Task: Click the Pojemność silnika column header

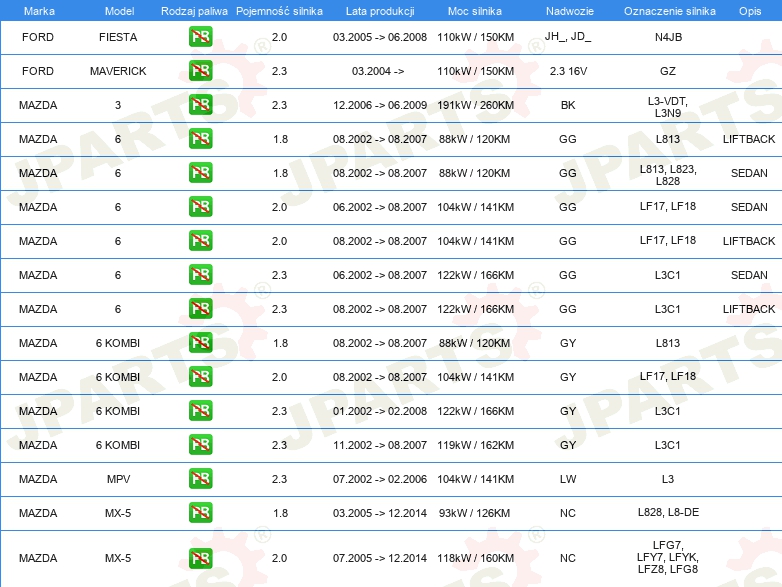Action: coord(279,11)
